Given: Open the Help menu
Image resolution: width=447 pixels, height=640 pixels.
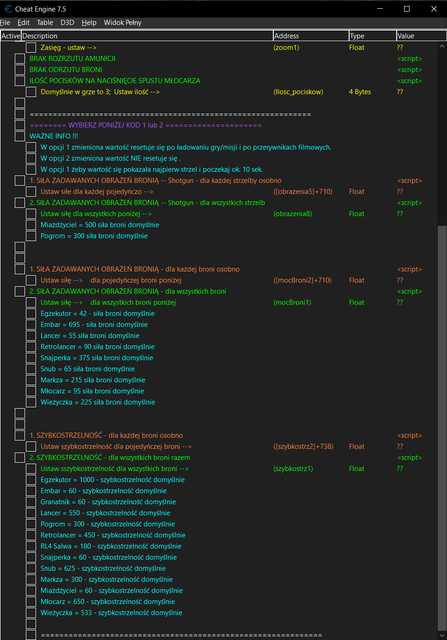Looking at the screenshot, I should (89, 22).
